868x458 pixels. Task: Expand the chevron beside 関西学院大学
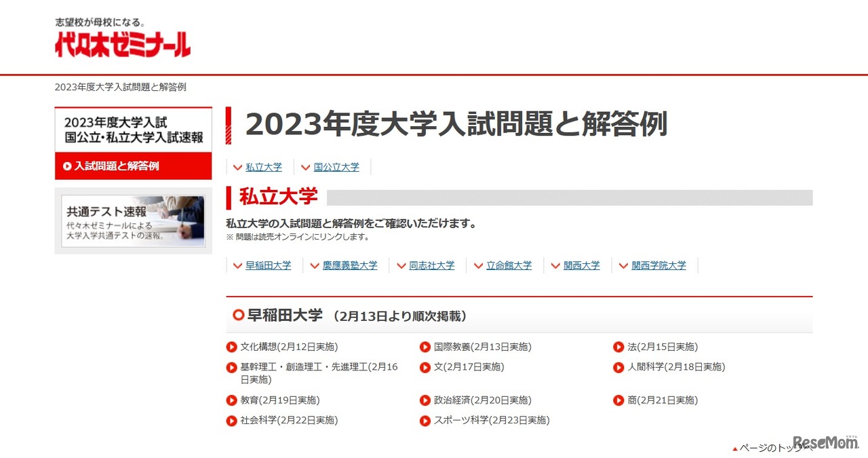(623, 265)
